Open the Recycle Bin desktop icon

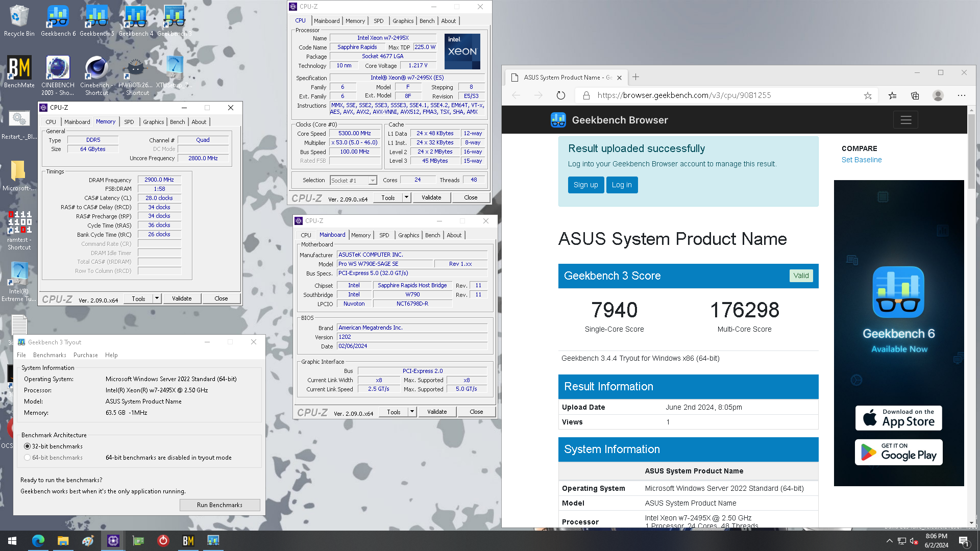pos(19,20)
